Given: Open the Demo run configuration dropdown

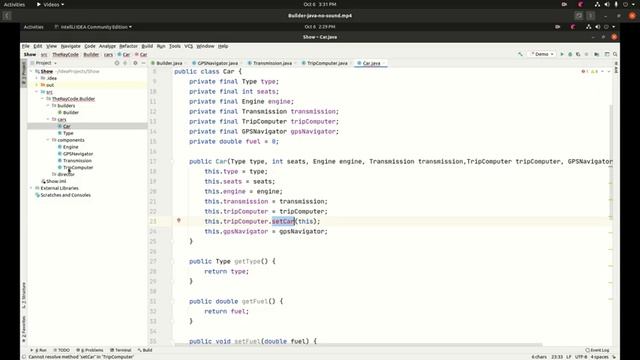Looking at the screenshot, I should [x=542, y=54].
